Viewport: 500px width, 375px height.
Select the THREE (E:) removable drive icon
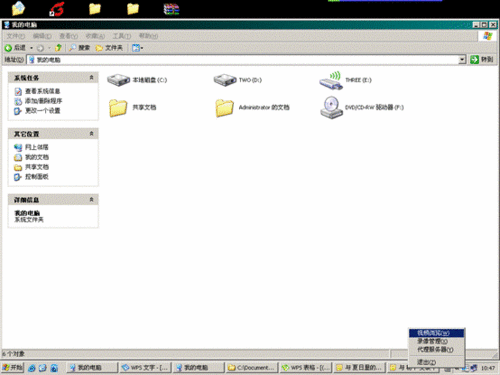pos(331,81)
